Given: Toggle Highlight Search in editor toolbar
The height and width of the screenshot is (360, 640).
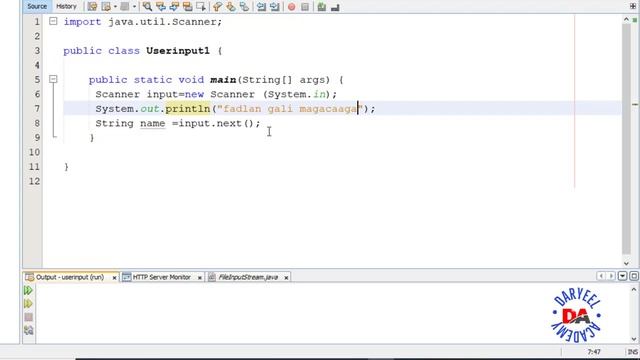Looking at the screenshot, I should (187, 7).
